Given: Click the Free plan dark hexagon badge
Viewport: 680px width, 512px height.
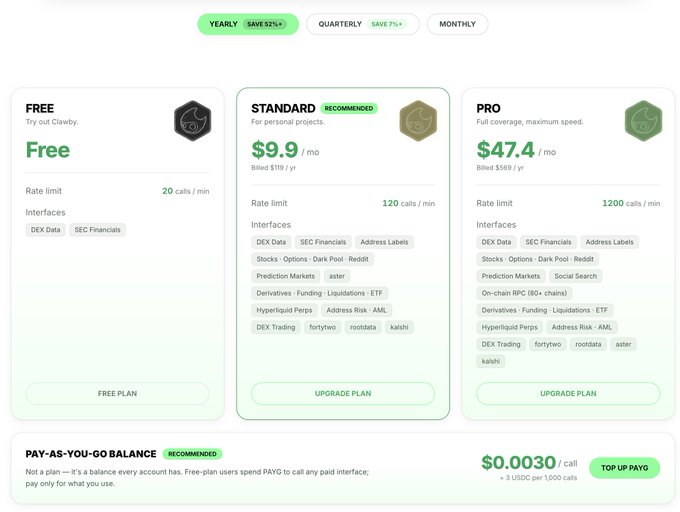Looking at the screenshot, I should [193, 121].
